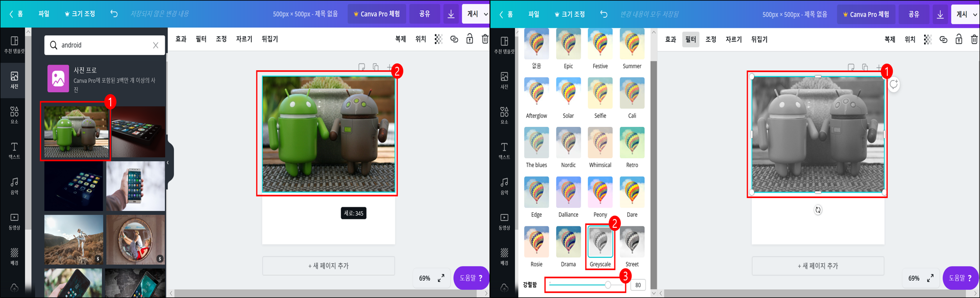Viewport: 980px width, 298px height.
Task: Open 텍스트 sidebar panel in right window
Action: pyautogui.click(x=504, y=151)
